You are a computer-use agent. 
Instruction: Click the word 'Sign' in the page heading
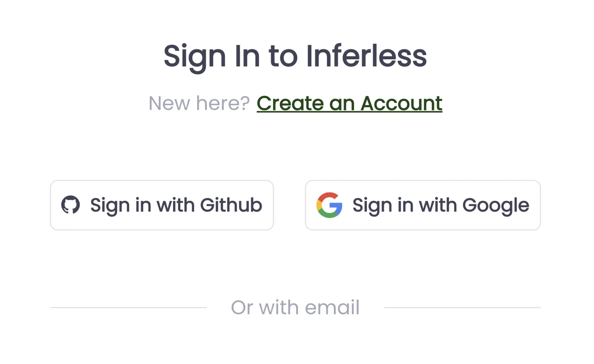pyautogui.click(x=195, y=57)
